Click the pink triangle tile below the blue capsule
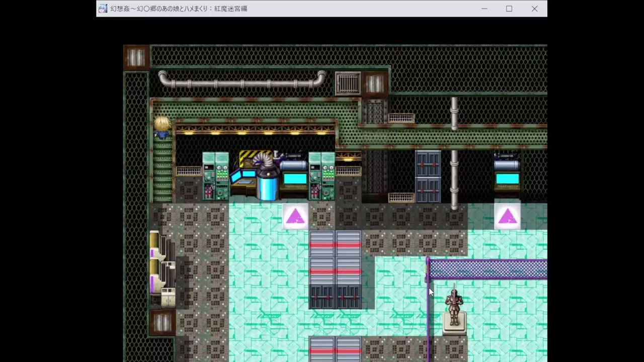This screenshot has height=362, width=644. tap(295, 217)
